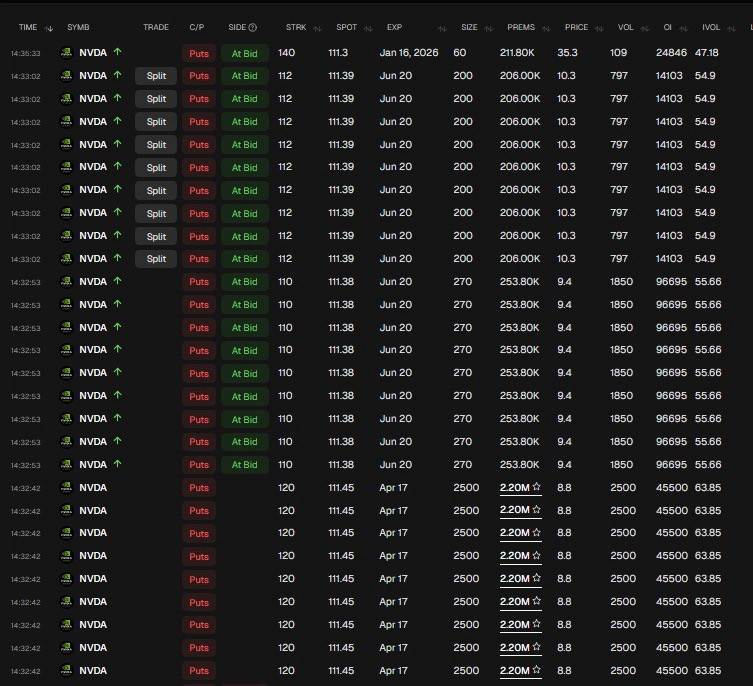Sort by the VOL column arrows
The image size is (753, 686).
pos(644,29)
